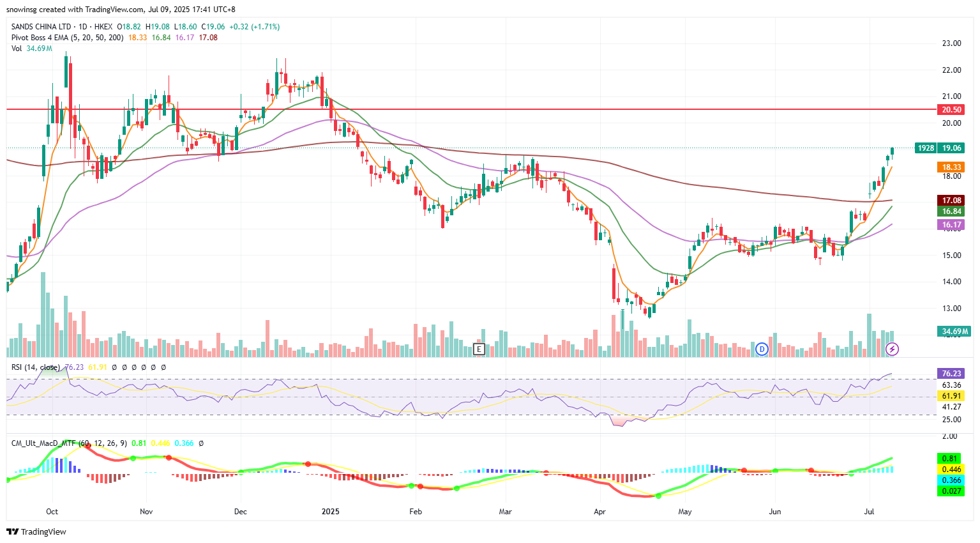Click the Vol indicator legend label
The height and width of the screenshot is (543, 980).
pos(17,49)
